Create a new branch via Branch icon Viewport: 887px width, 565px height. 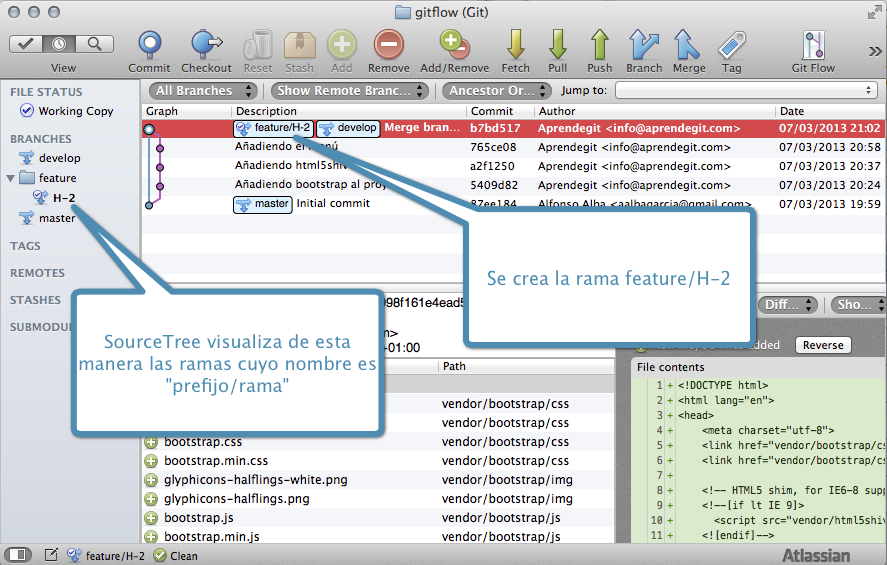coord(644,45)
